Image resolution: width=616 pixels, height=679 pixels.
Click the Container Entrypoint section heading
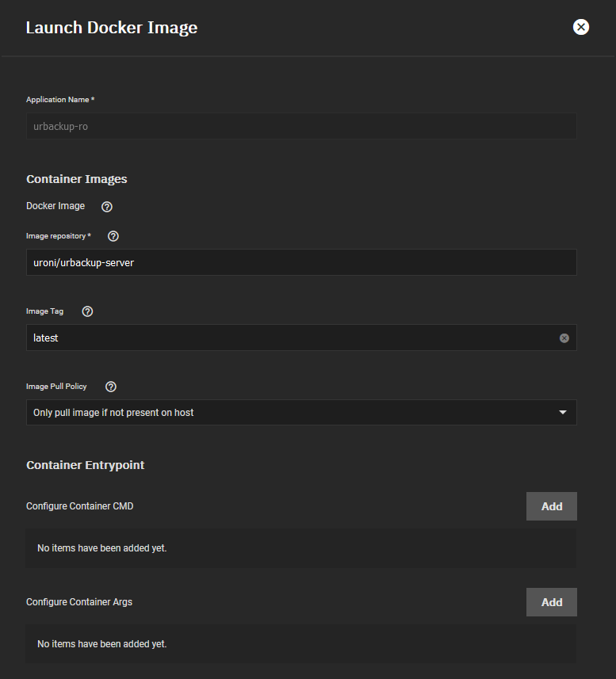pos(86,464)
